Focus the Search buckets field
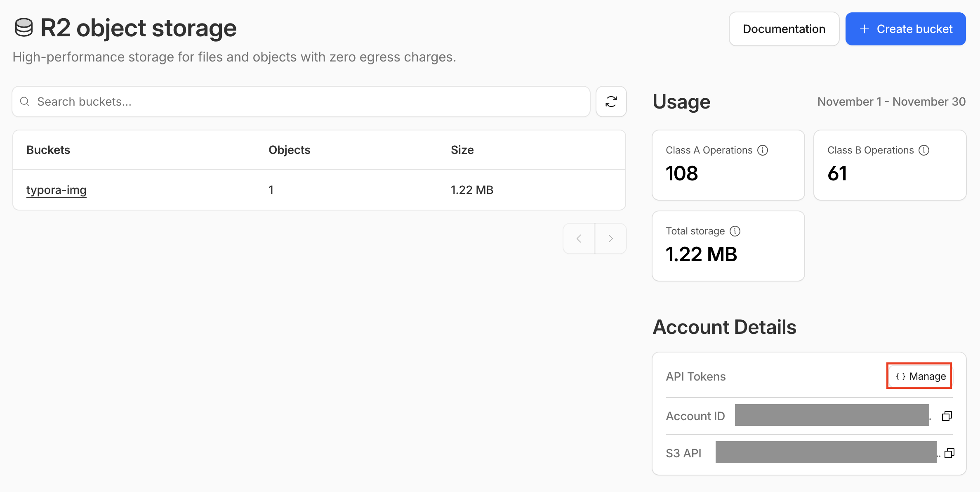The width and height of the screenshot is (980, 492). tap(305, 102)
